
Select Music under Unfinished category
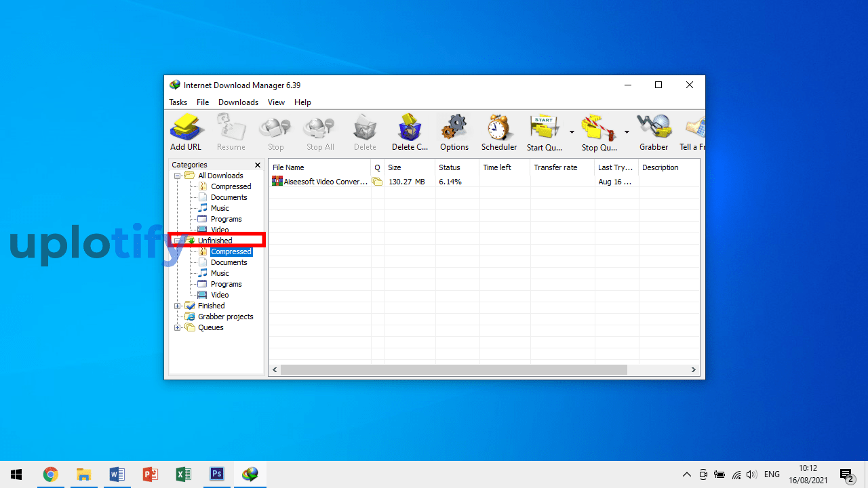click(x=218, y=273)
